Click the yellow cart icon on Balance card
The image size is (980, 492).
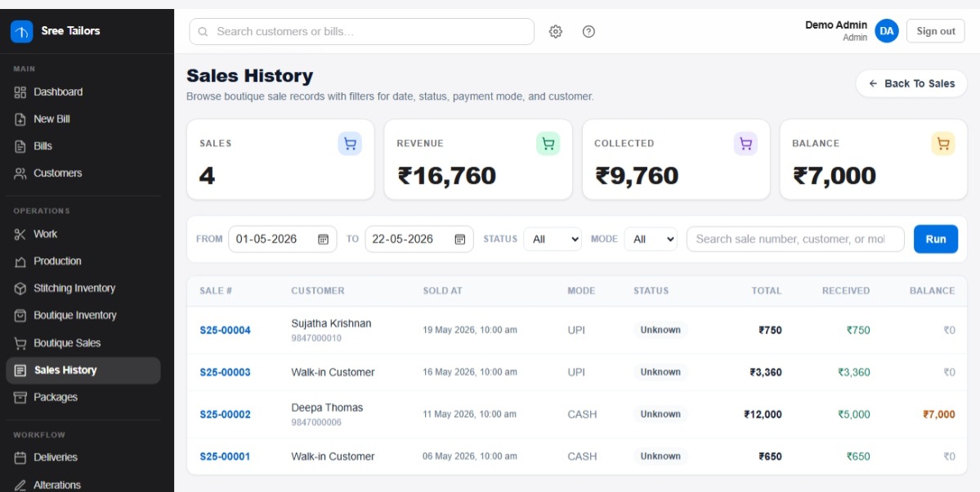click(943, 144)
